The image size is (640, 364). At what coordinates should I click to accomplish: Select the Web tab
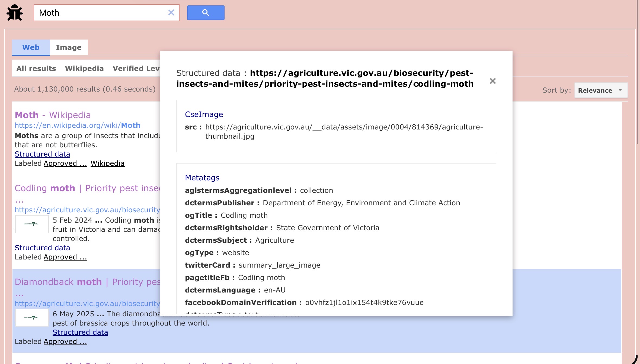pyautogui.click(x=31, y=47)
